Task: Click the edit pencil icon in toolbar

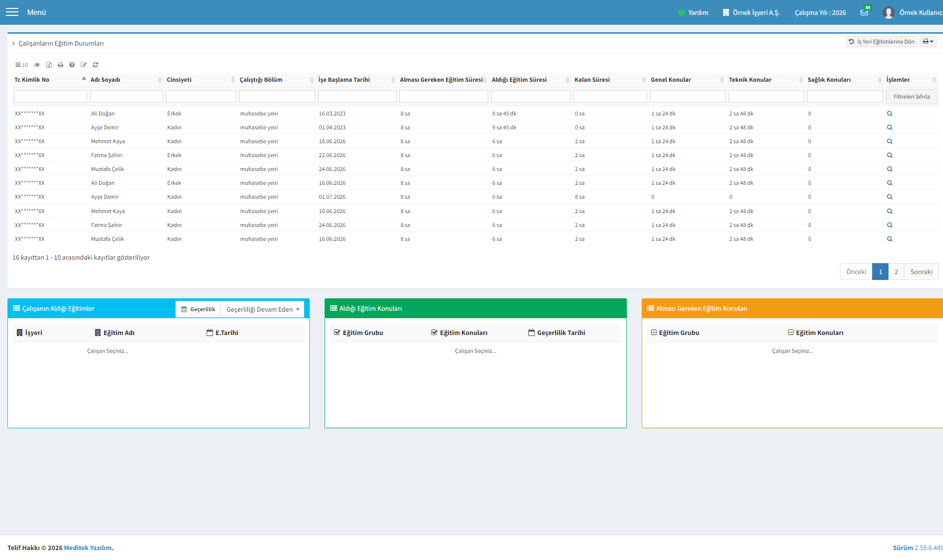Action: click(x=84, y=65)
